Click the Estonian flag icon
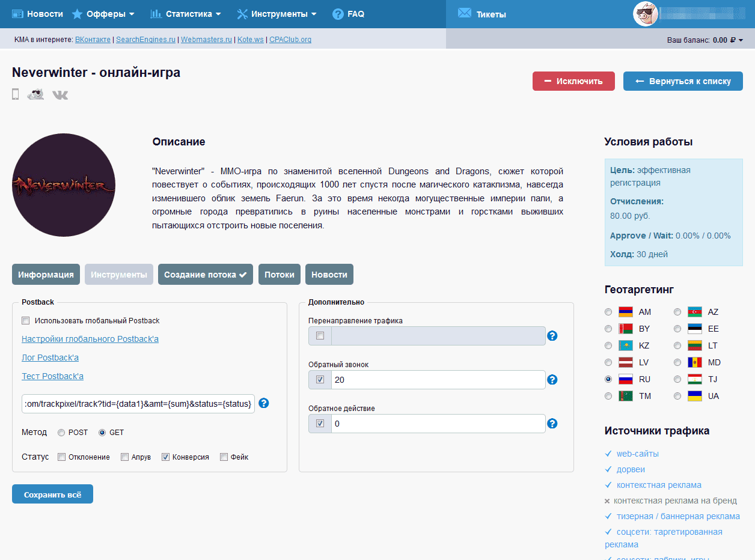Image resolution: width=755 pixels, height=560 pixels. pos(695,329)
